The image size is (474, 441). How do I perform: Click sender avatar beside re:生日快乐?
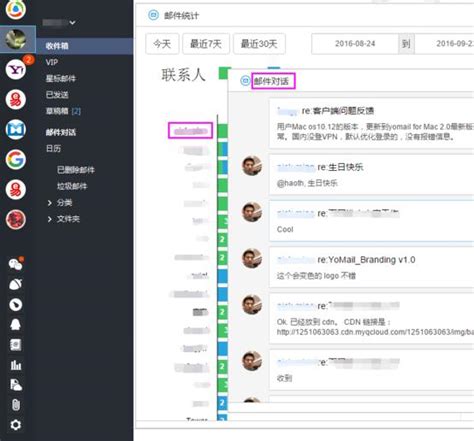tap(252, 166)
